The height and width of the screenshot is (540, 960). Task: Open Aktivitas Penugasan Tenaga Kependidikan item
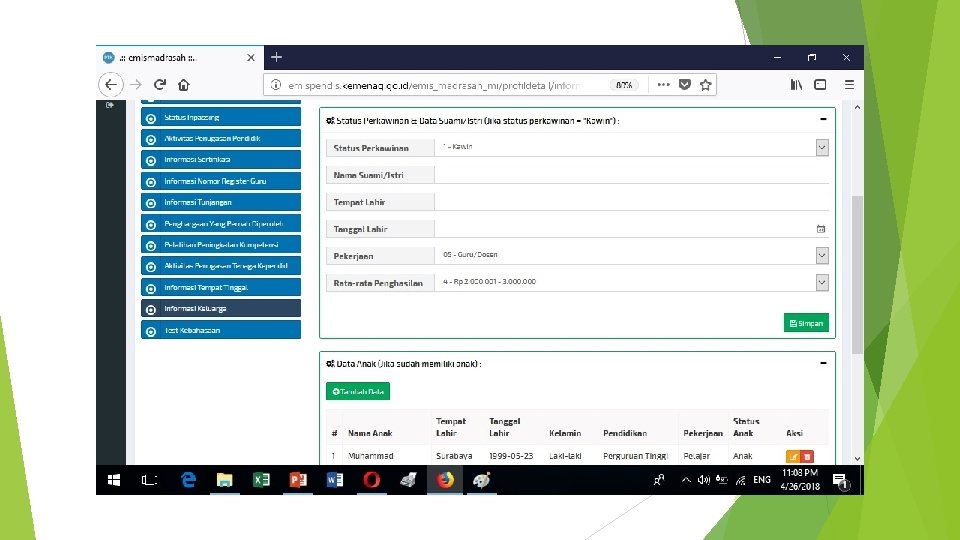(221, 266)
